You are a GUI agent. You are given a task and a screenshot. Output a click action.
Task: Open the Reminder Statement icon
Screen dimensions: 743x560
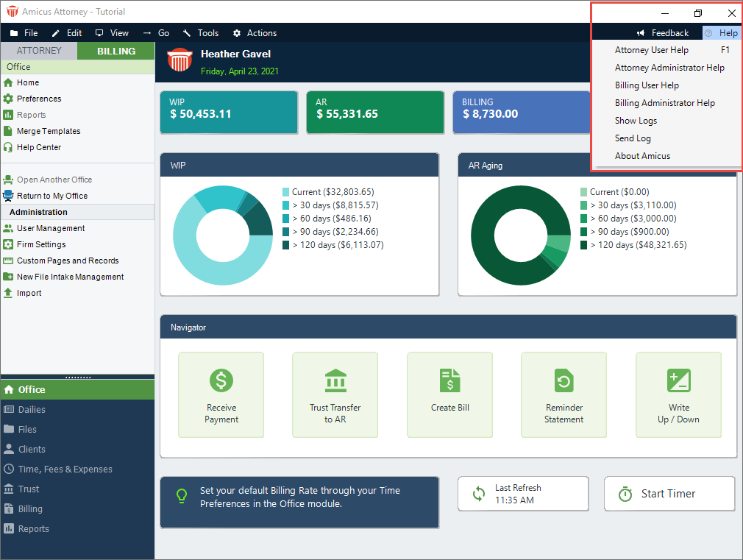pos(564,380)
